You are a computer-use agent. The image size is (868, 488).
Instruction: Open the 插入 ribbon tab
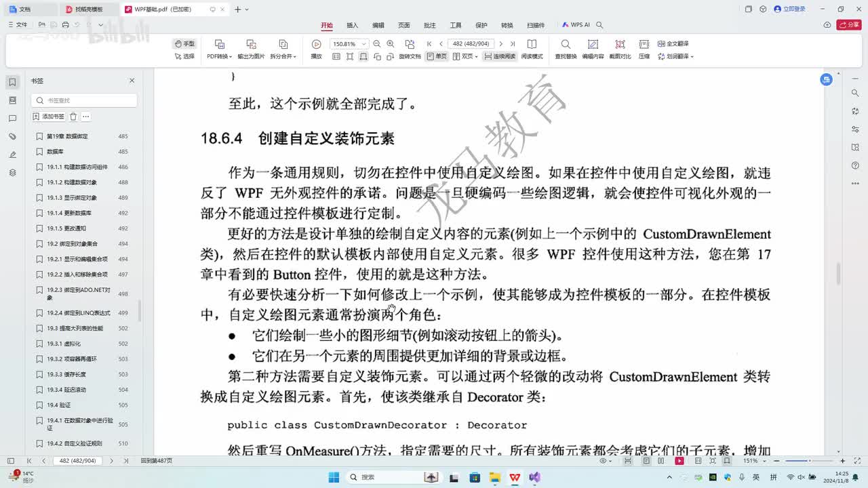(353, 25)
